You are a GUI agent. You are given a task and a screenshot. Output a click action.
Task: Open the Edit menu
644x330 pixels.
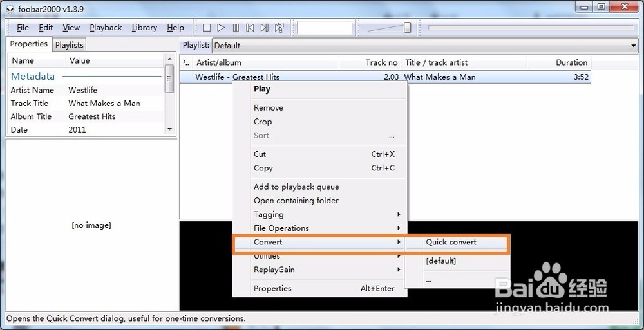tap(46, 28)
